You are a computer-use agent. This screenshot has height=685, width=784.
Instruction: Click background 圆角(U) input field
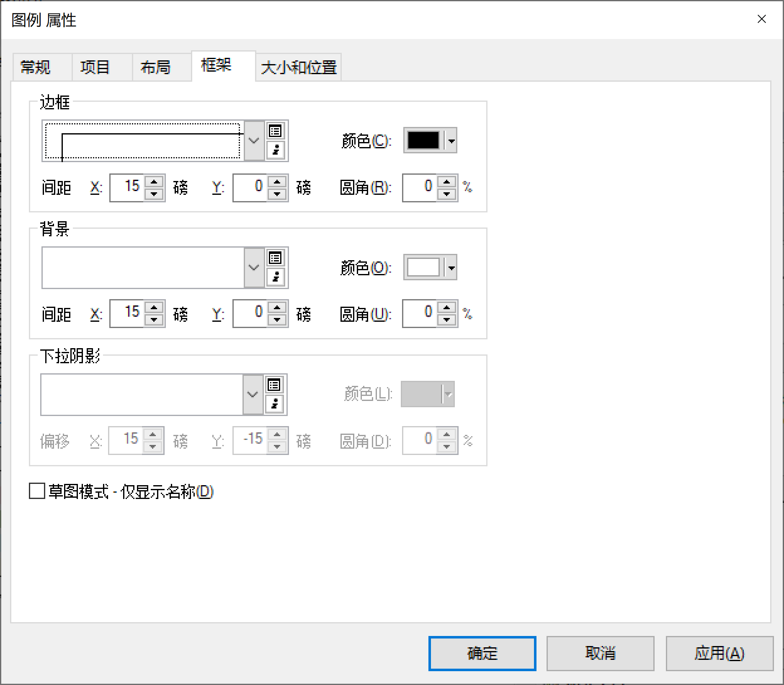coord(420,313)
